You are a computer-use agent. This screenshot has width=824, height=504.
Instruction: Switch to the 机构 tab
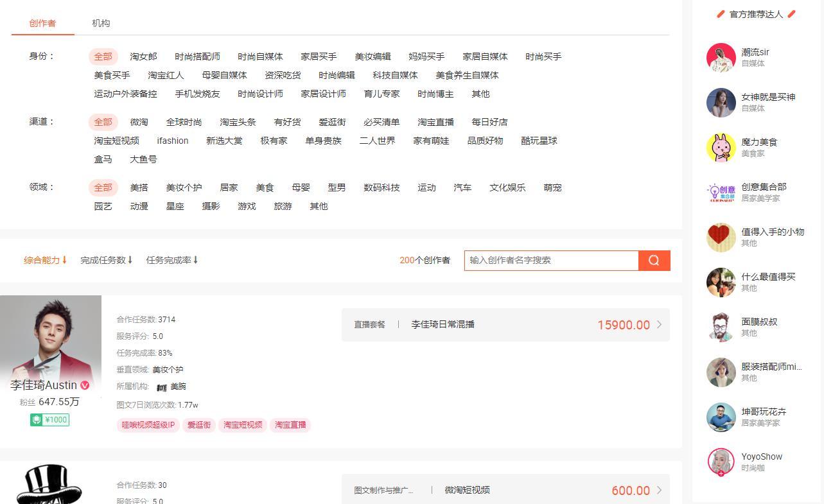(x=101, y=23)
